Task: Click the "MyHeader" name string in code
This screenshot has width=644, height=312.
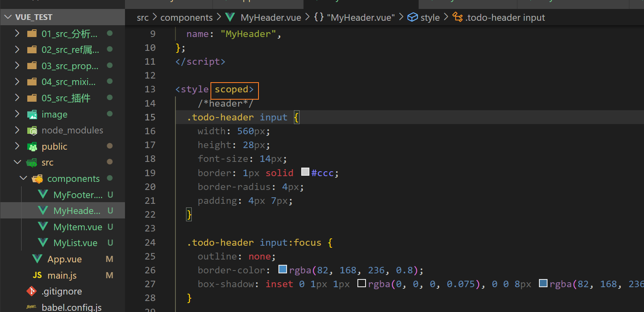Action: click(248, 34)
